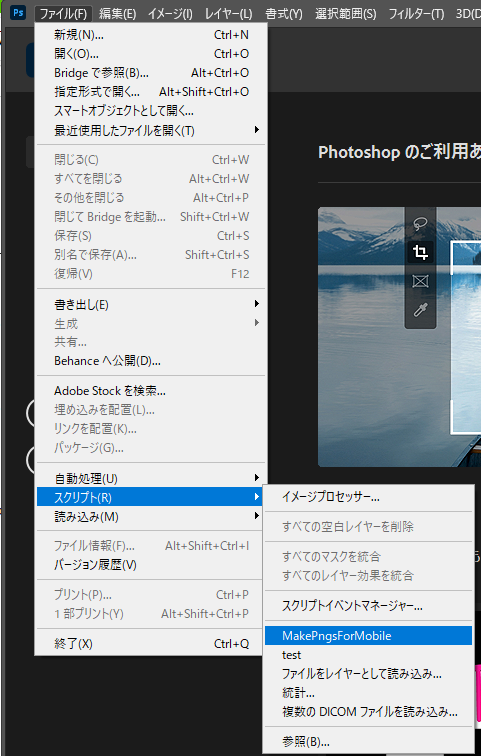Screen dimensions: 481x756
Task: Expand 最近使用したファイルを開く(T) submenu
Action: 151,130
